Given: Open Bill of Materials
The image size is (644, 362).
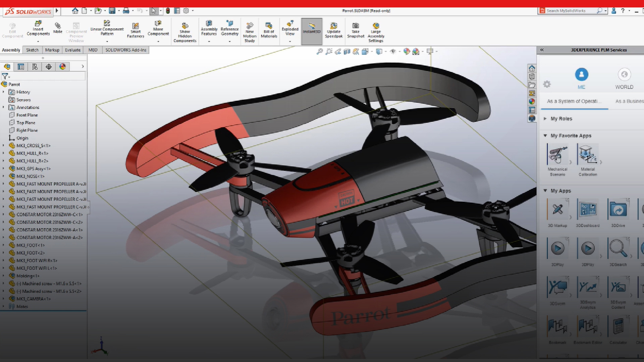Looking at the screenshot, I should [x=269, y=30].
